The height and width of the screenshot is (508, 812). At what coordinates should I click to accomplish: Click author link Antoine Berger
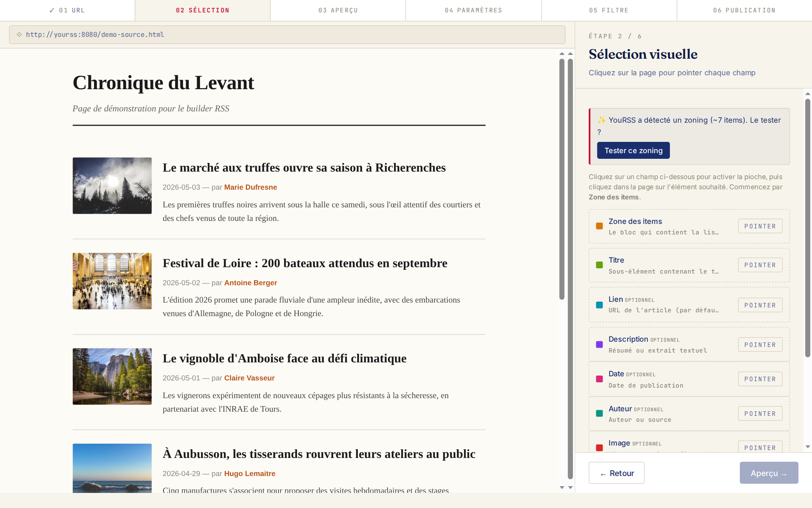point(250,283)
